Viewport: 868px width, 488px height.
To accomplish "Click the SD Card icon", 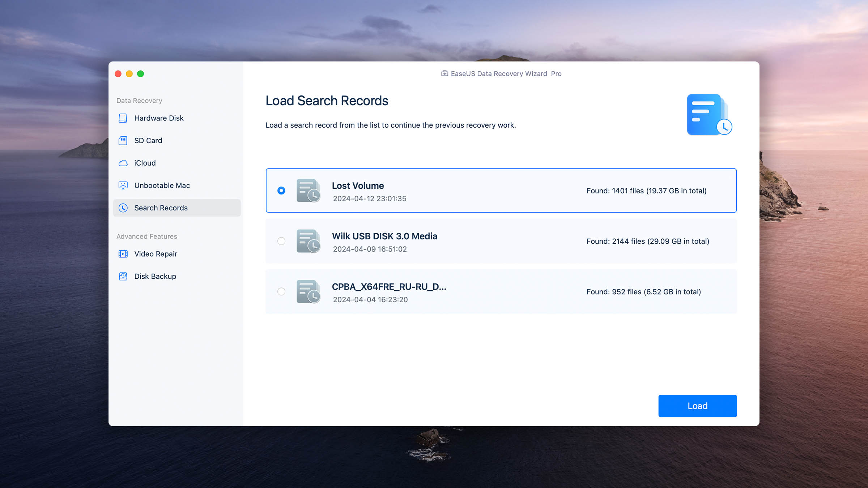I will [123, 141].
